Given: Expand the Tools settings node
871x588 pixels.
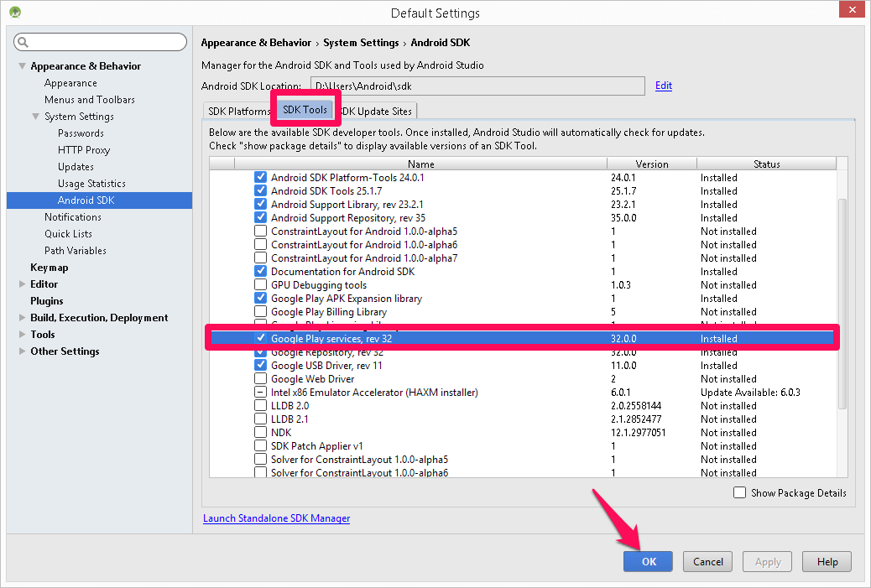Looking at the screenshot, I should 22,334.
